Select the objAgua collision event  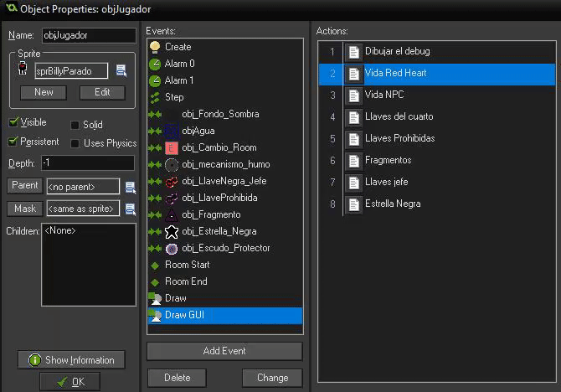[225, 131]
